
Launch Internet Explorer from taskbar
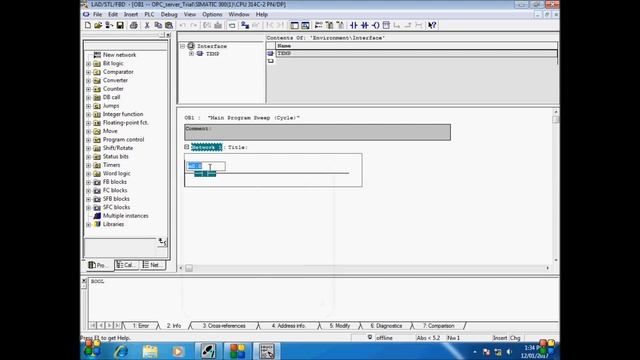coord(121,351)
